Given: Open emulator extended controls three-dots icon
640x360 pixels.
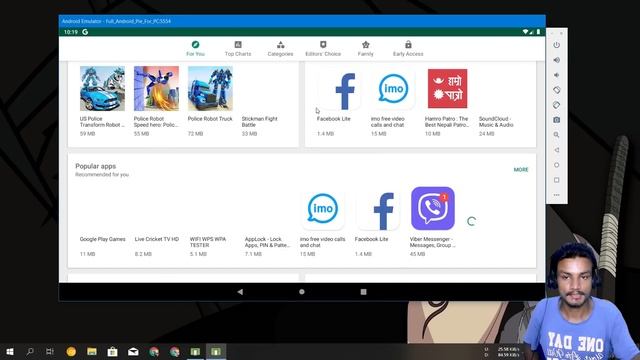Looking at the screenshot, I should click(556, 195).
